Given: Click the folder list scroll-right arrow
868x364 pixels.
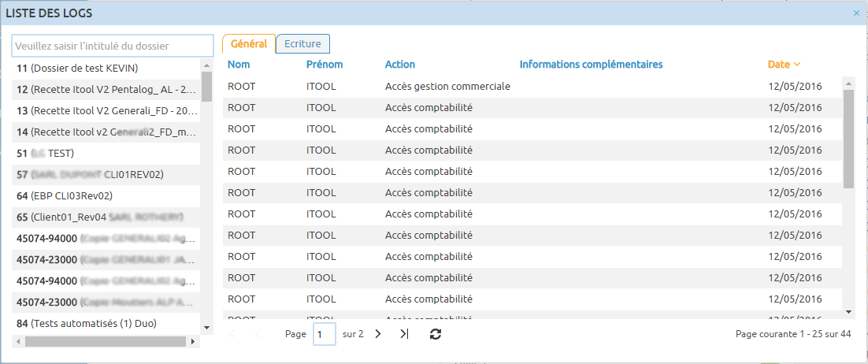Looking at the screenshot, I should click(x=193, y=342).
